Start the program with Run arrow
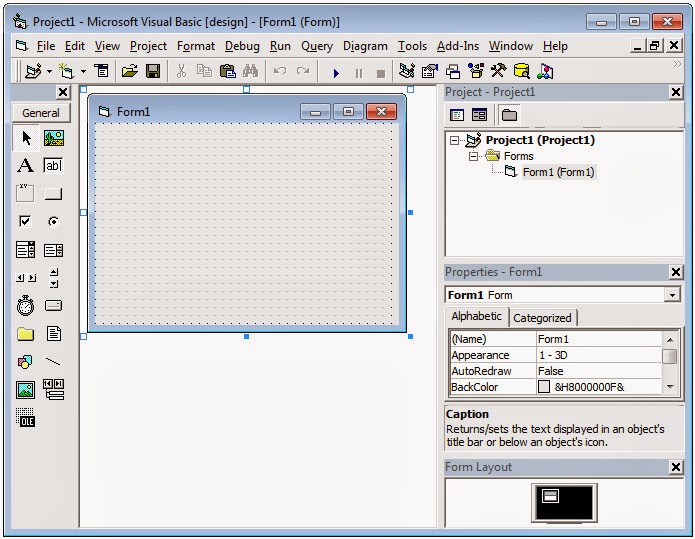Viewport: 695px width, 539px height. pyautogui.click(x=336, y=73)
